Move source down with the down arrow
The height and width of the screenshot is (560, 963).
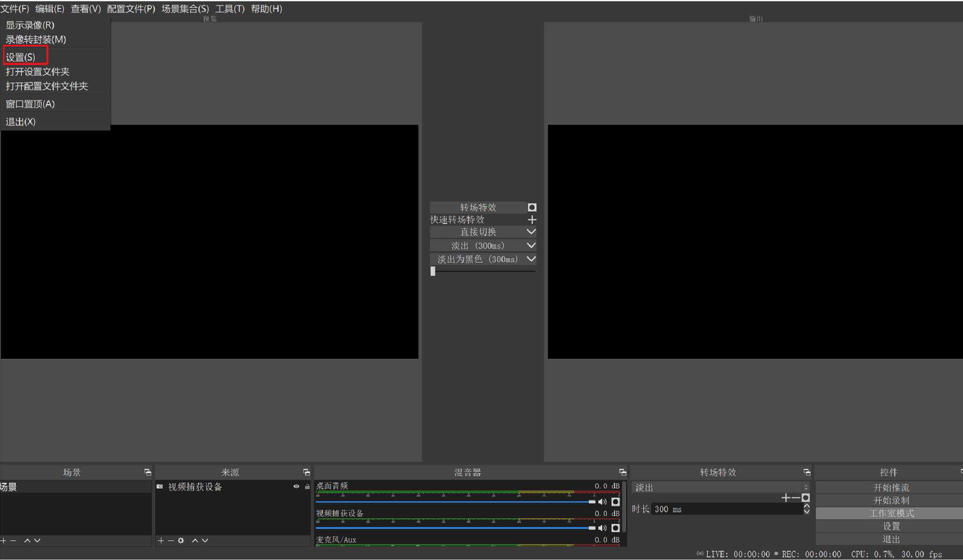[205, 540]
